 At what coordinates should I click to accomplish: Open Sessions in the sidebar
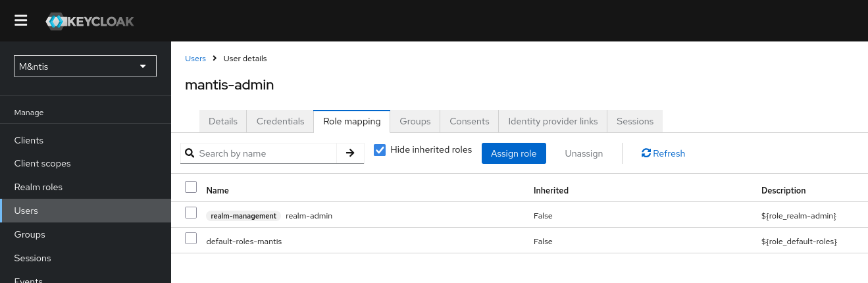86,258
